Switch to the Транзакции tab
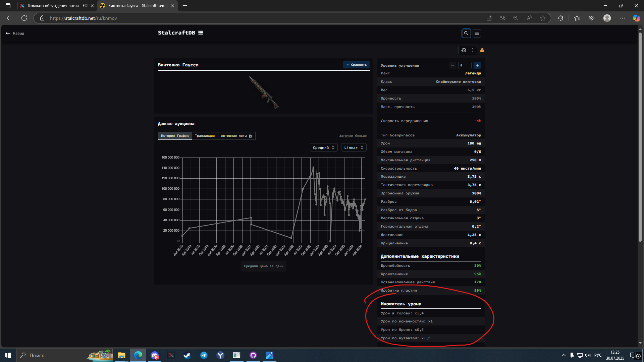Image resolution: width=644 pixels, height=362 pixels. pyautogui.click(x=205, y=136)
